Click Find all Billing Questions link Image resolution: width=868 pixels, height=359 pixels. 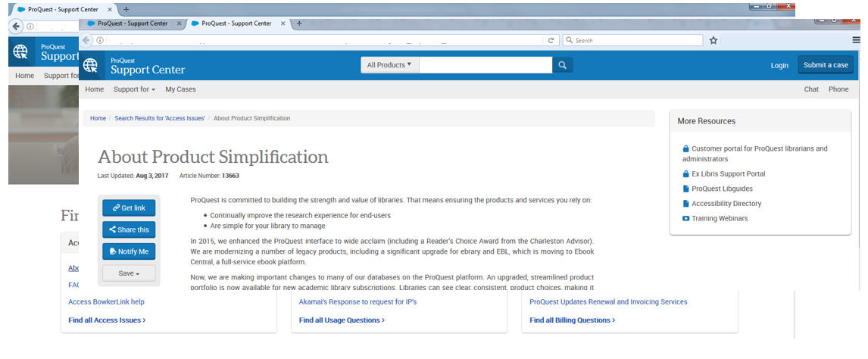(x=573, y=320)
